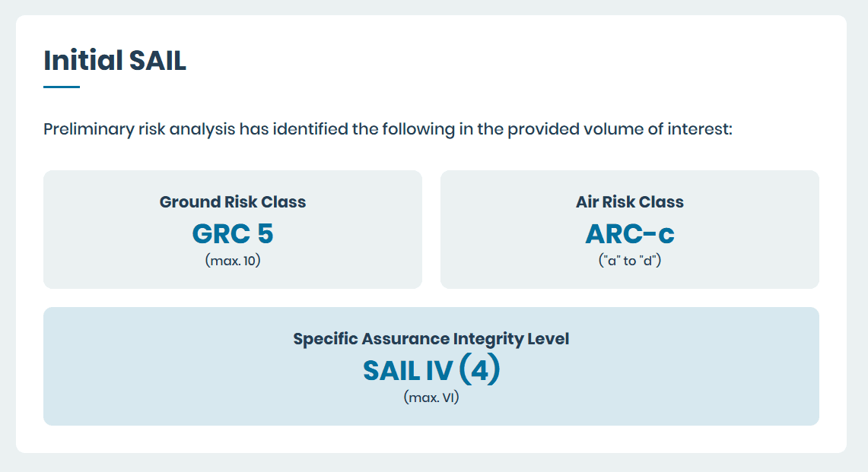Image resolution: width=868 pixels, height=472 pixels.
Task: Click the letter c in ARC-c
Action: click(x=666, y=236)
